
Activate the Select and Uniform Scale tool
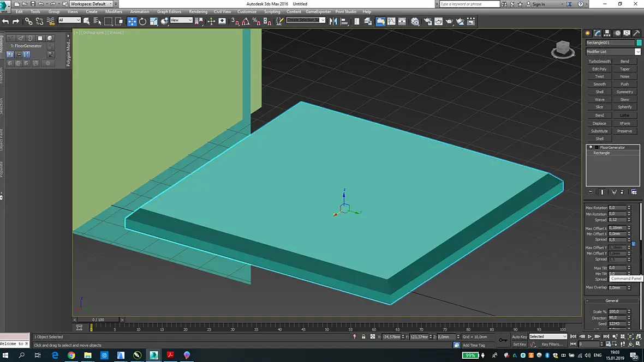coord(153,21)
